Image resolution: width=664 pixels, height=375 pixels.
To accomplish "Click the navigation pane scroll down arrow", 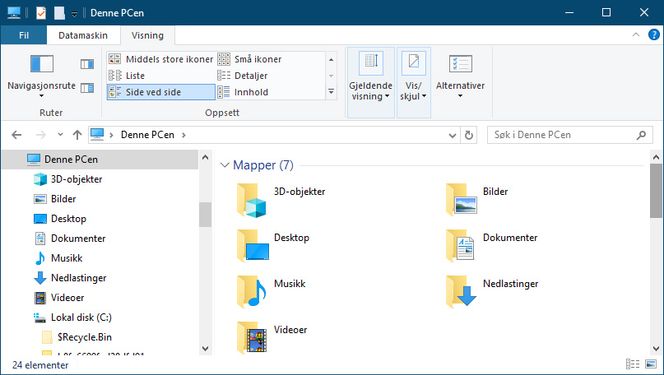I will coord(205,349).
